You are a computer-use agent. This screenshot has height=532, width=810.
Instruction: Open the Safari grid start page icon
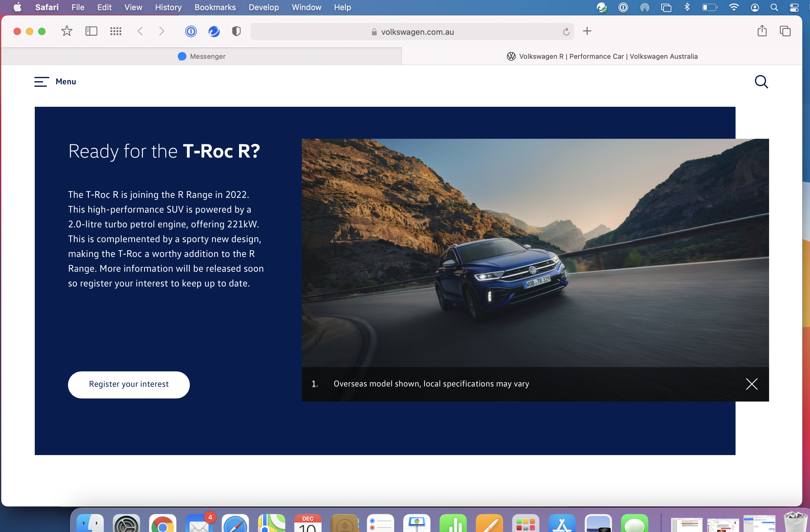[116, 31]
